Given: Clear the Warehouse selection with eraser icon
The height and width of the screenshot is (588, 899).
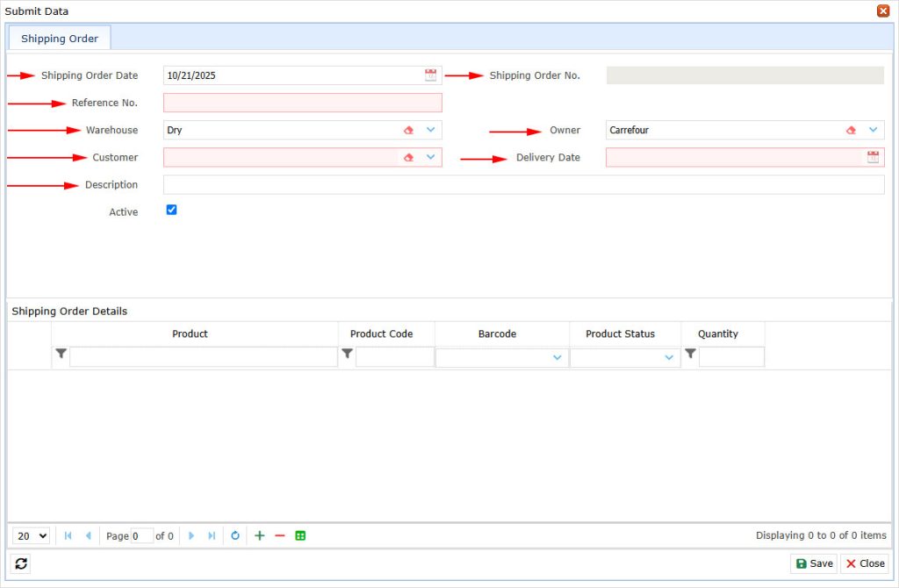Looking at the screenshot, I should tap(408, 130).
